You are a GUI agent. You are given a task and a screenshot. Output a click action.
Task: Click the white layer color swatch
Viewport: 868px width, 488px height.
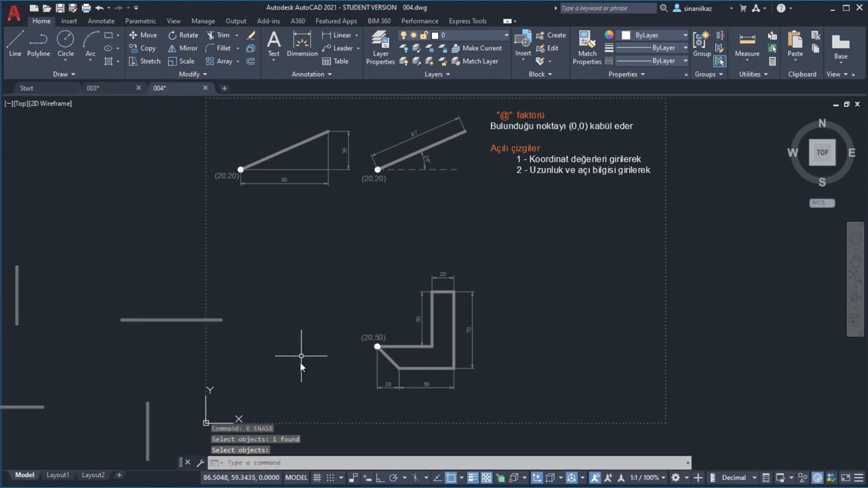click(435, 35)
